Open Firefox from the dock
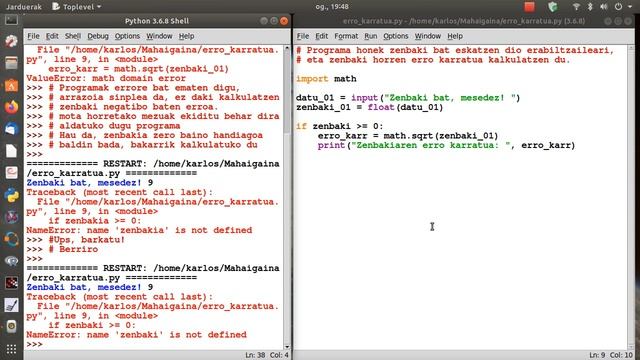Screen dimensions: 640x360 (11, 107)
